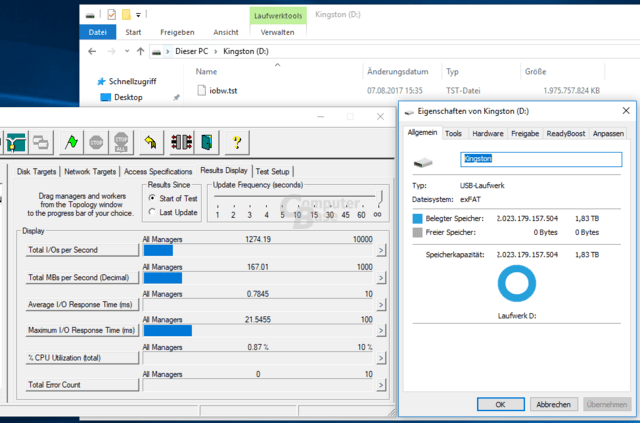Click Dieser PC in address bar
640x423 pixels.
click(191, 51)
